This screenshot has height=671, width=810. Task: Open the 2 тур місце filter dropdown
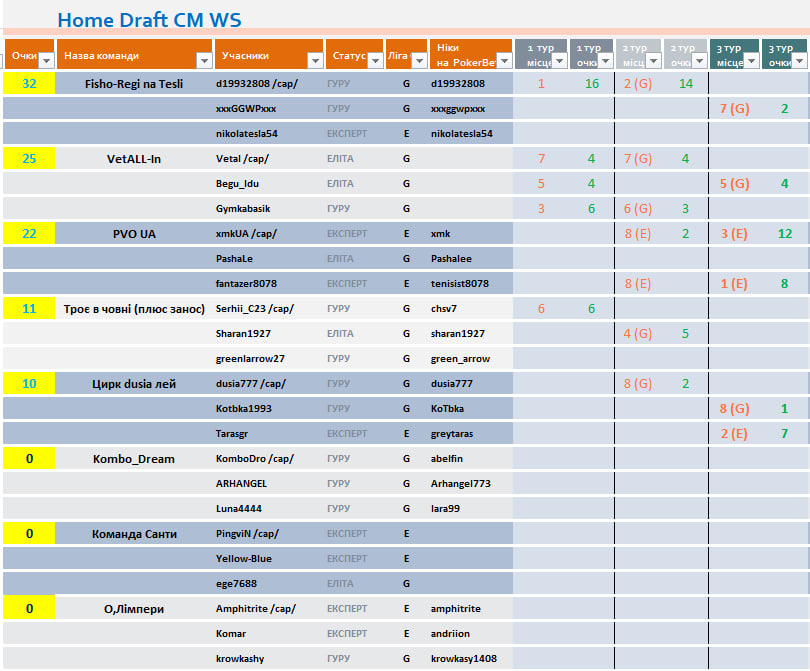pos(654,61)
